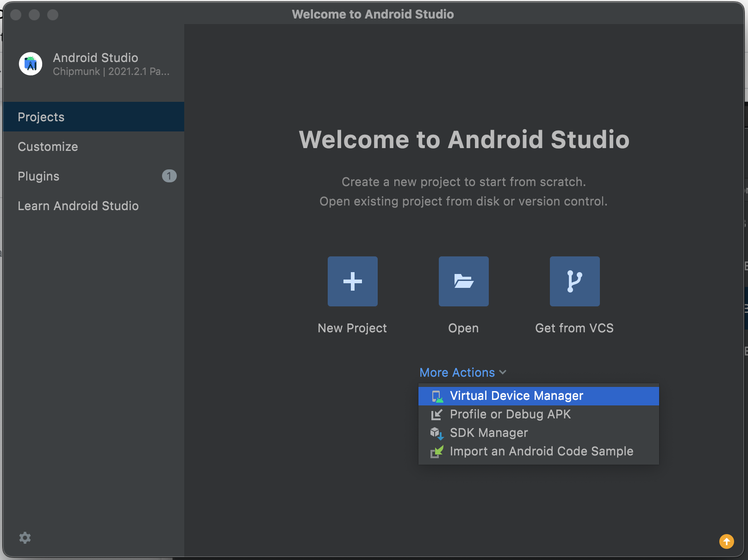
Task: Go to Learn Android Studio tab
Action: (93, 205)
